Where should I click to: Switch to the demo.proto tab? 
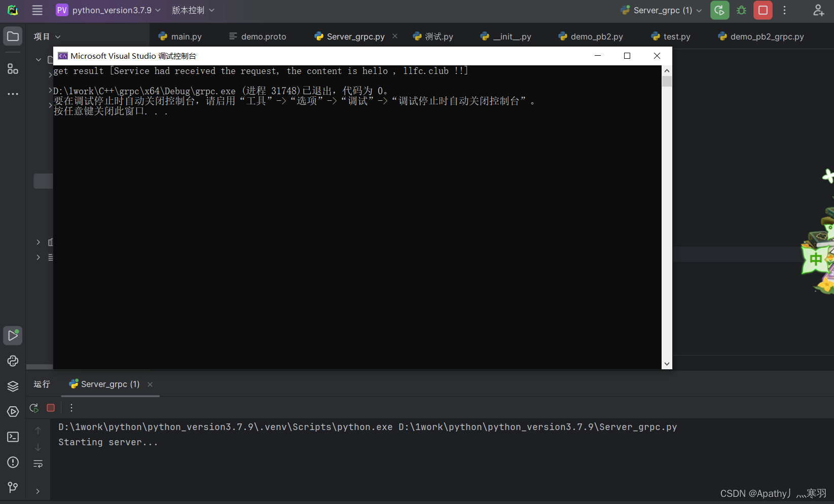(x=258, y=36)
